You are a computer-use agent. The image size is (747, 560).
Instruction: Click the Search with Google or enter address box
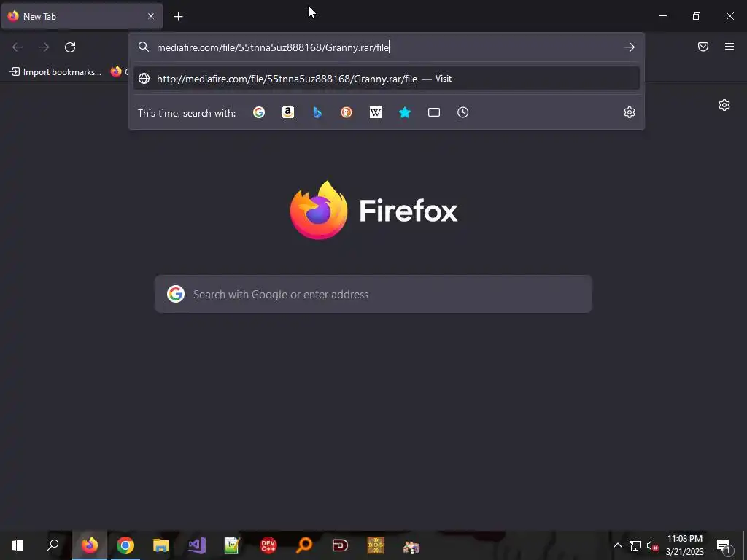pyautogui.click(x=373, y=295)
